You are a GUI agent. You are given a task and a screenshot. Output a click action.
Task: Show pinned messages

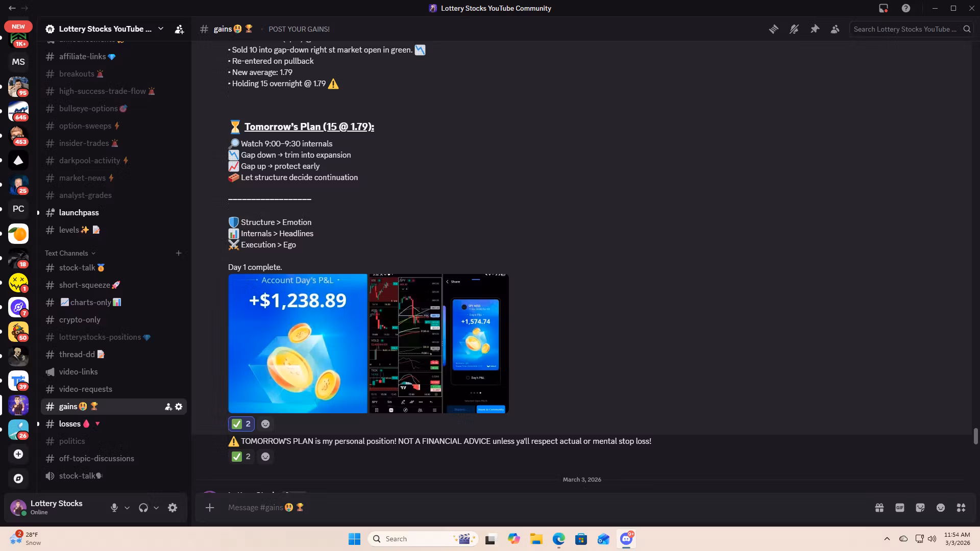pos(815,29)
